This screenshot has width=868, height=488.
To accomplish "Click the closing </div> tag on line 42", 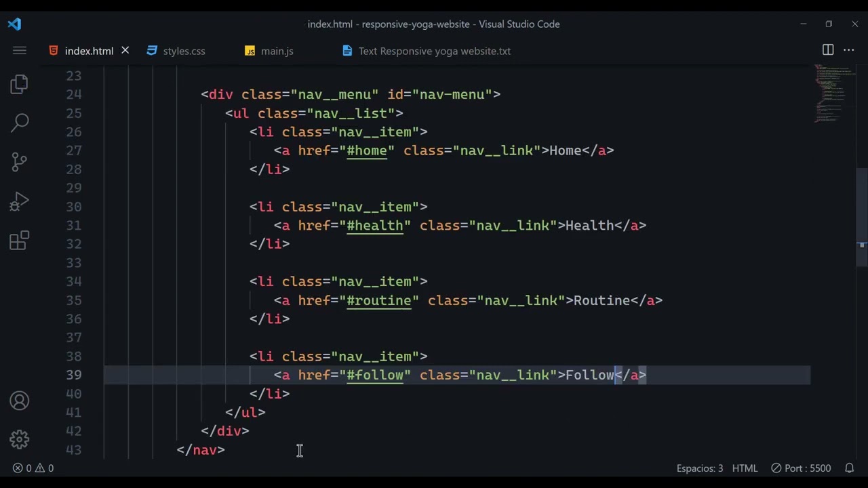I will click(x=225, y=431).
